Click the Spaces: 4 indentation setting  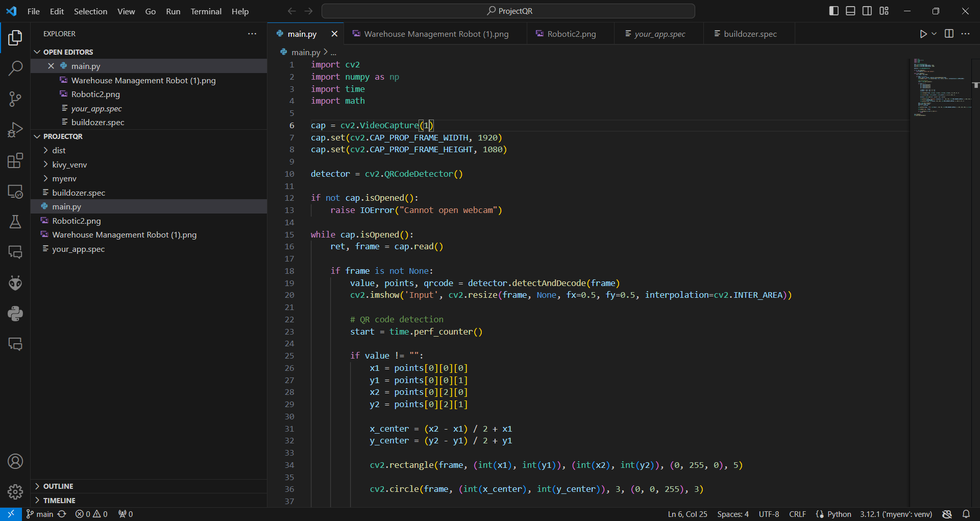[x=732, y=514]
